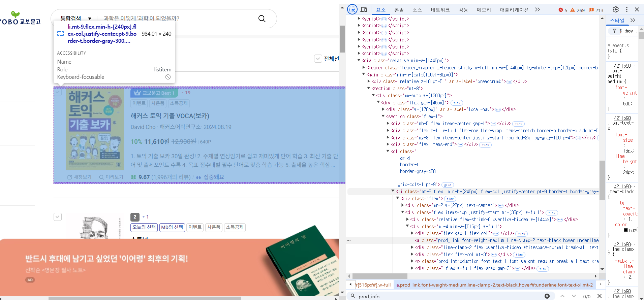Expand the p class="prod_introduction" node
644x300 pixels.
pos(412,261)
